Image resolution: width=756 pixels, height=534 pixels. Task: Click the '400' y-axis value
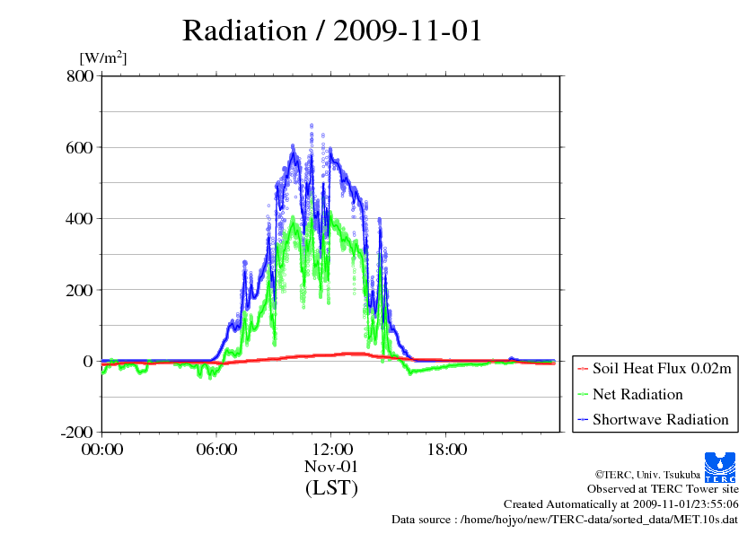point(79,219)
